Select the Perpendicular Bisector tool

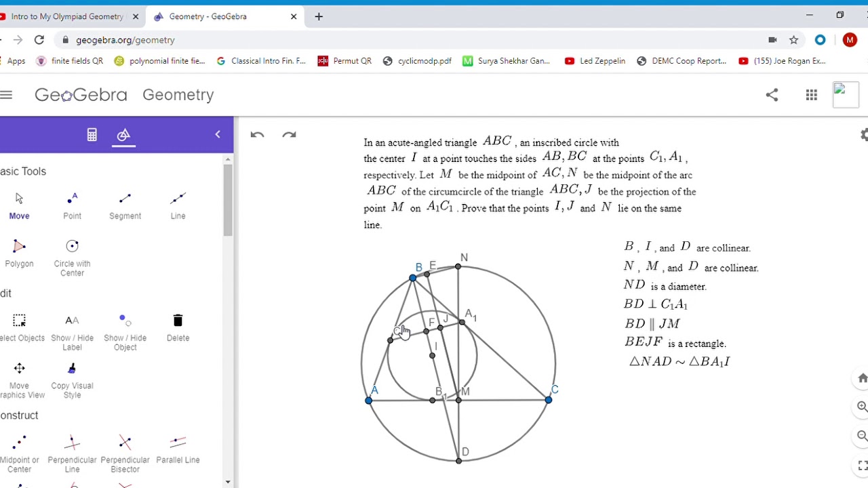click(125, 454)
